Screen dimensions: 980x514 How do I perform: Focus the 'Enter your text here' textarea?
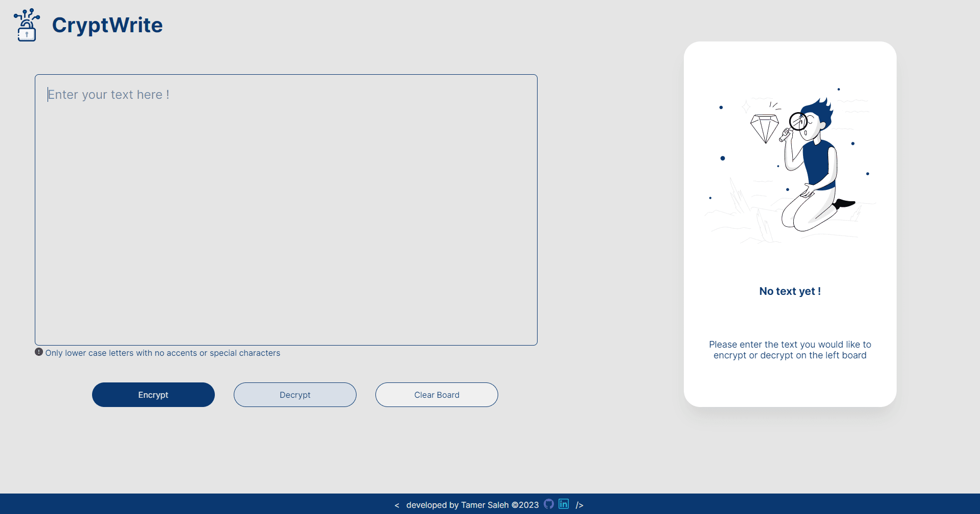click(x=286, y=210)
